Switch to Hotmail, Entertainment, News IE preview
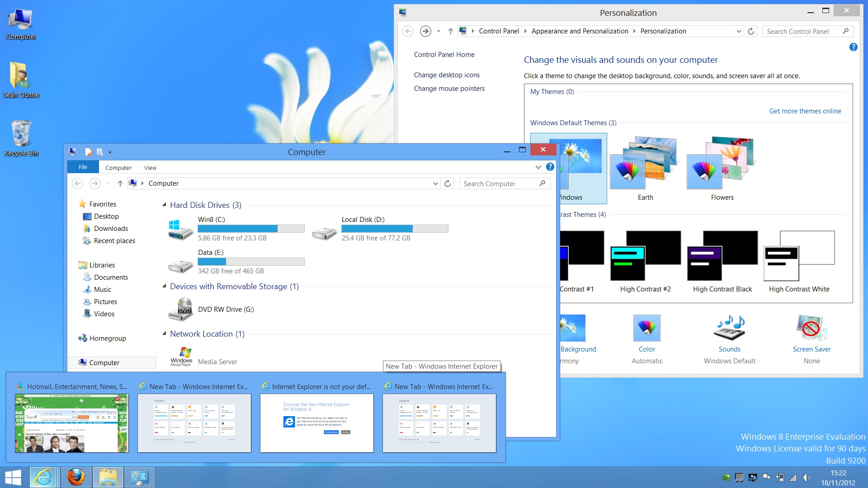 coord(72,417)
